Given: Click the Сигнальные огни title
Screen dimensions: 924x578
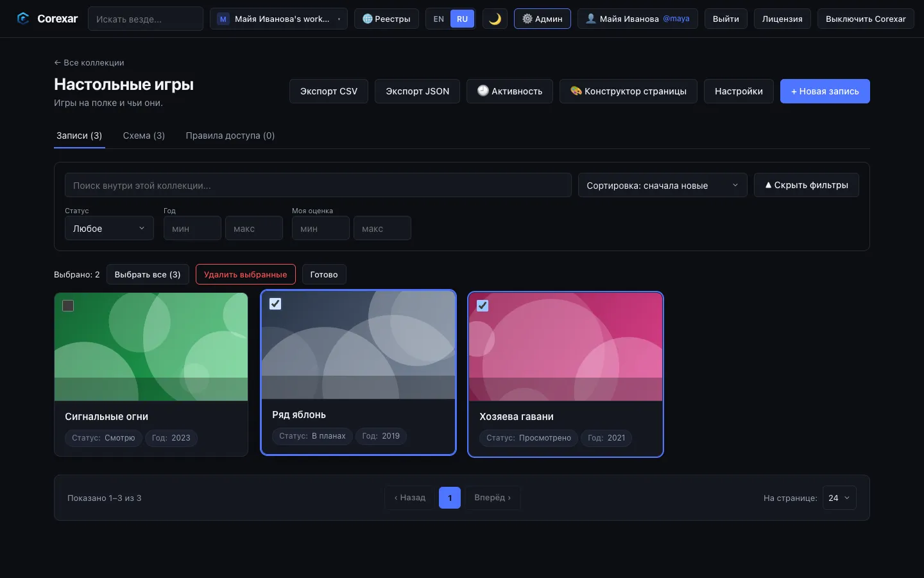Looking at the screenshot, I should tap(107, 417).
